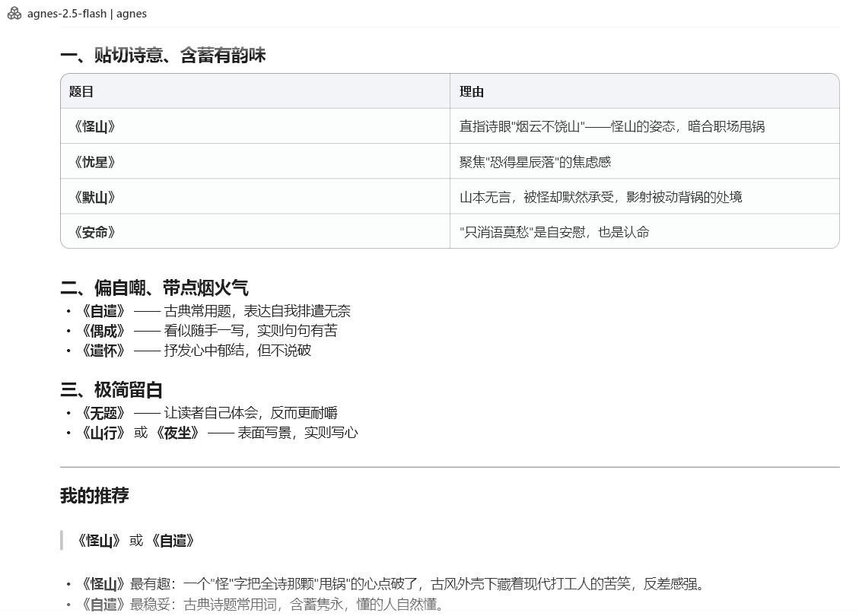Click the agnes model logo icon
This screenshot has width=859, height=616.
pyautogui.click(x=14, y=14)
